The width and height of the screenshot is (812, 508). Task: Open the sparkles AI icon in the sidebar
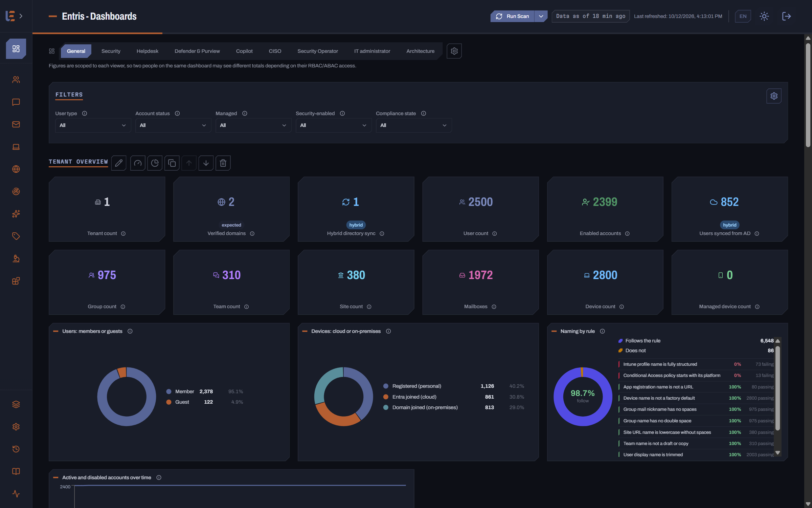point(16,214)
